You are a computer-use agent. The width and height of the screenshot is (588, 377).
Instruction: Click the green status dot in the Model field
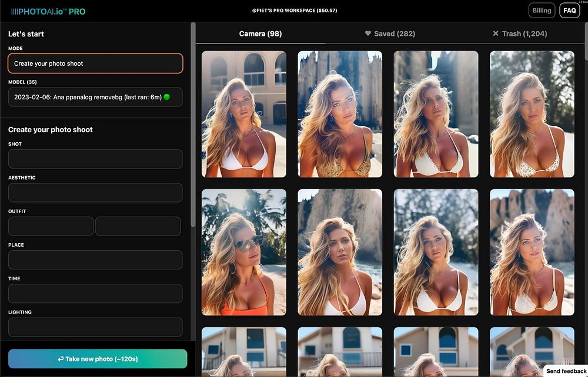[x=167, y=97]
